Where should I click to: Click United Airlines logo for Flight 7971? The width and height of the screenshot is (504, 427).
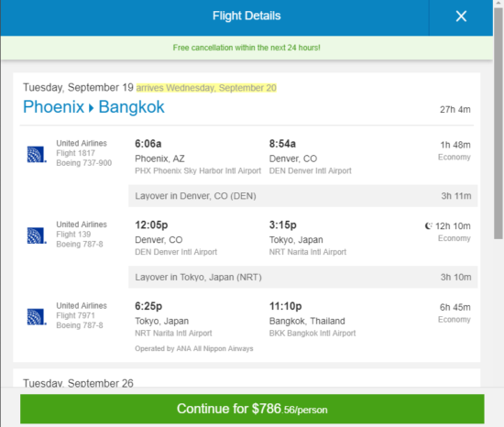37,317
